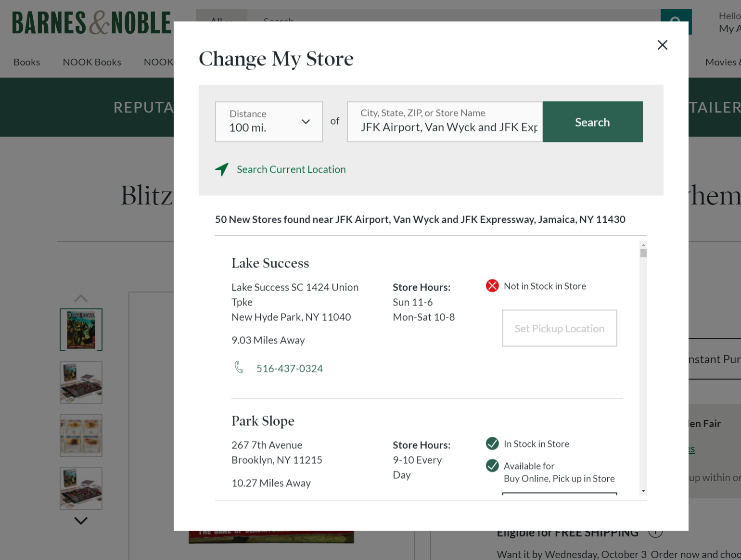The width and height of the screenshot is (741, 560).
Task: Set Lake Success as pickup location
Action: tap(560, 328)
